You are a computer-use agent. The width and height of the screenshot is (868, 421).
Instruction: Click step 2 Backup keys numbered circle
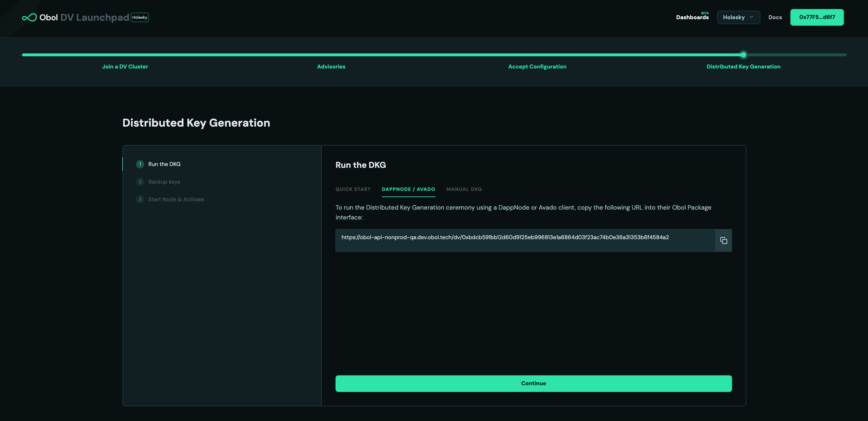click(140, 182)
